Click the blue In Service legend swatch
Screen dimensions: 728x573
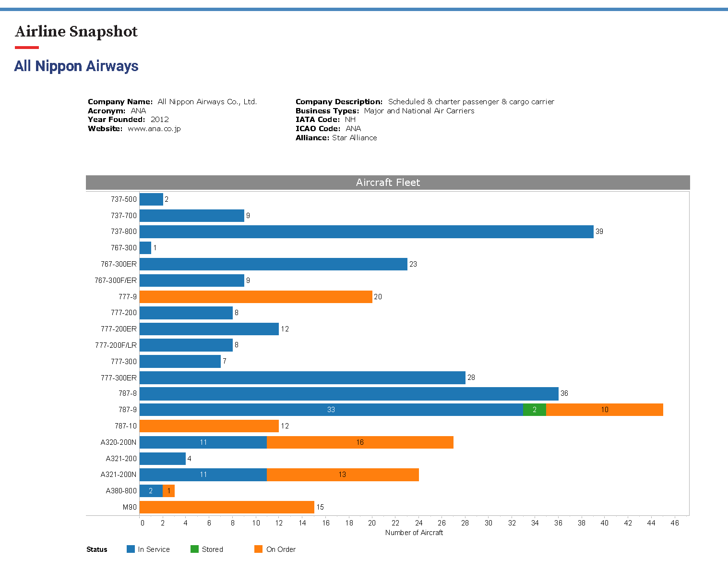[131, 549]
